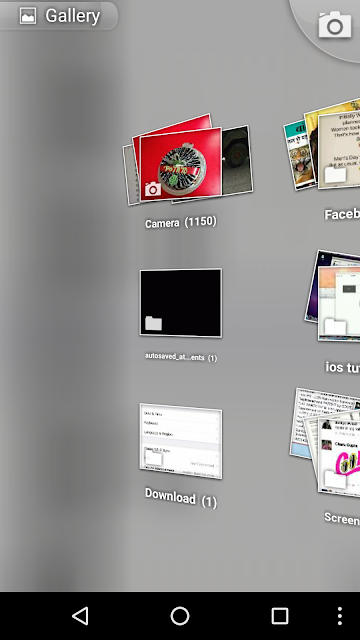Screen dimensions: 360x640
Task: Open the three-dot overflow menu
Action: [340, 616]
